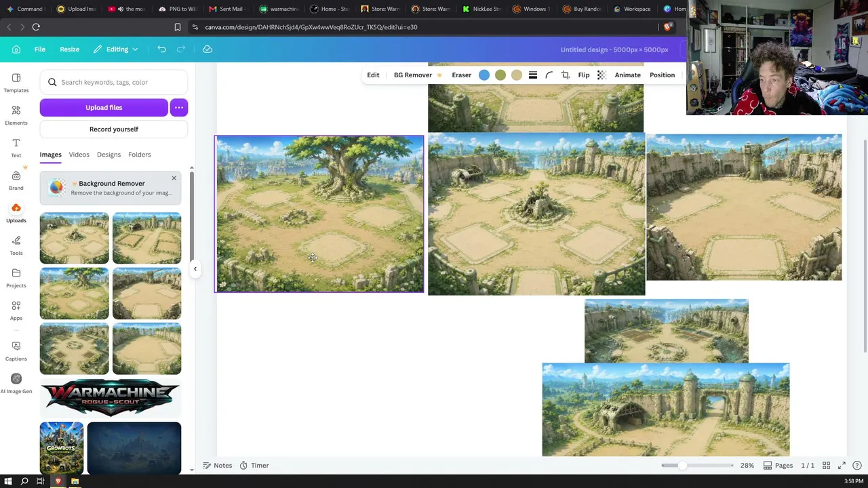Open the corner rounding tool
This screenshot has width=868, height=488.
[549, 75]
